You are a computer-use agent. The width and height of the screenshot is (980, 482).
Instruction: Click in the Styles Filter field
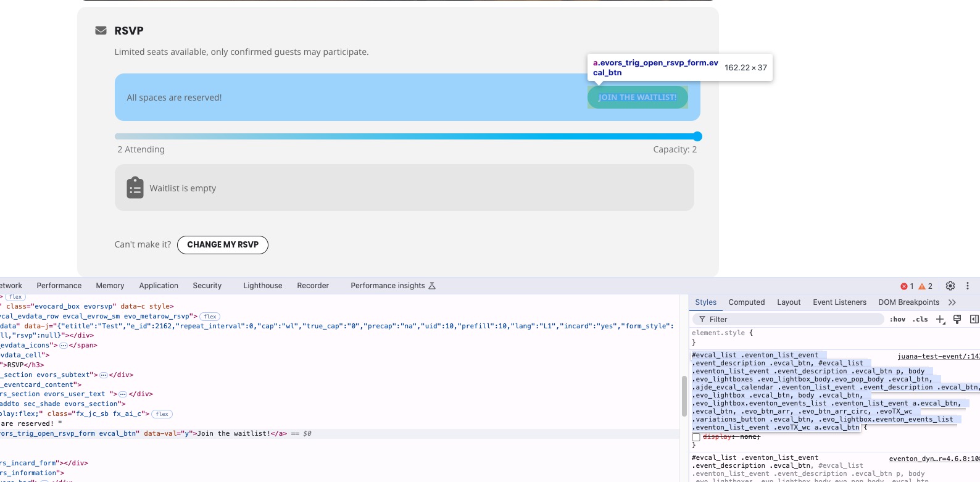(x=788, y=319)
